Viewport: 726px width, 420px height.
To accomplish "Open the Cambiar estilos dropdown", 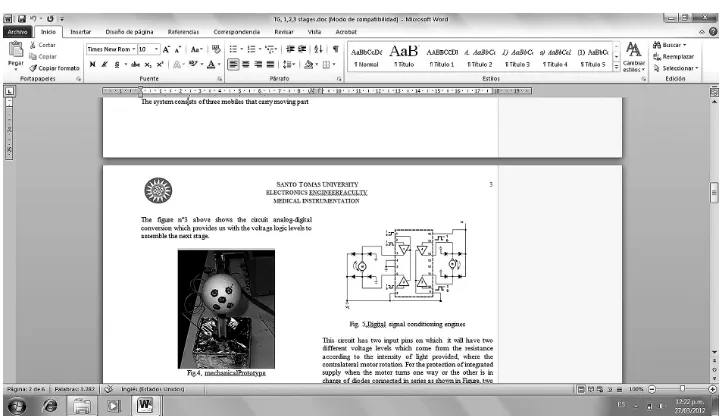I will click(633, 57).
